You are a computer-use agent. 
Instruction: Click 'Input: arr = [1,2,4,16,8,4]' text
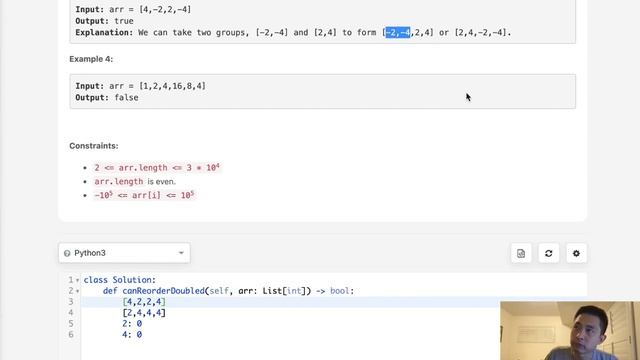[x=140, y=86]
